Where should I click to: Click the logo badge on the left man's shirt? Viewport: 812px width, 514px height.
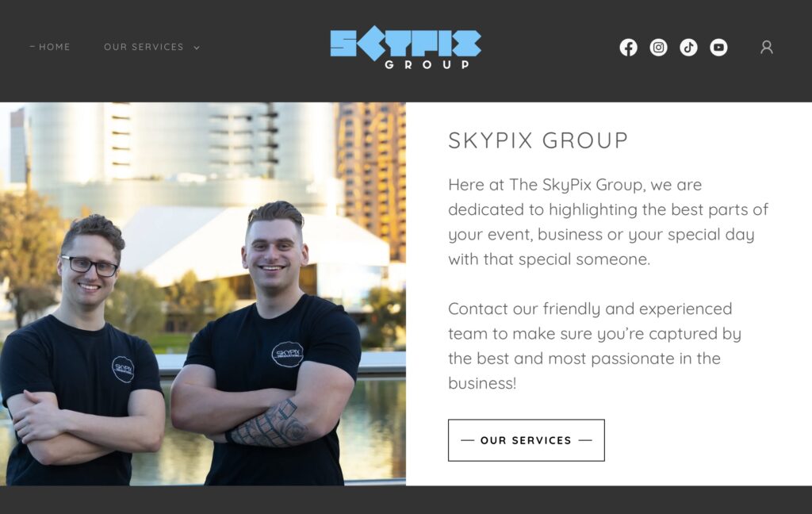click(x=123, y=370)
